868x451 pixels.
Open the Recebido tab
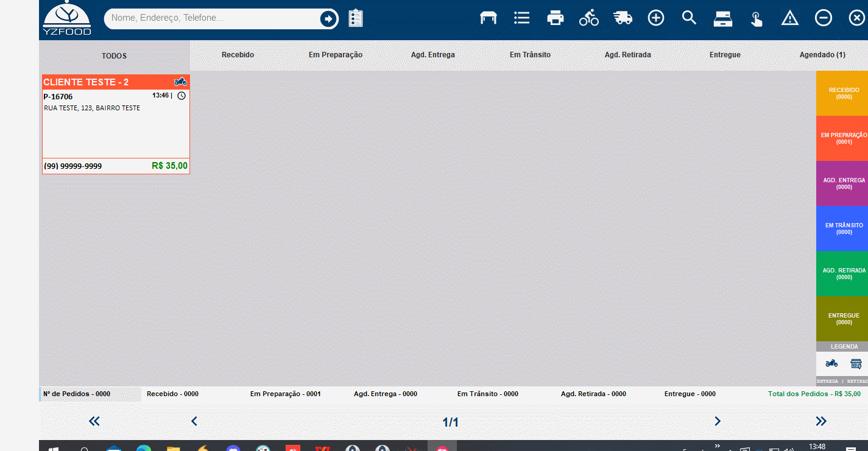238,55
